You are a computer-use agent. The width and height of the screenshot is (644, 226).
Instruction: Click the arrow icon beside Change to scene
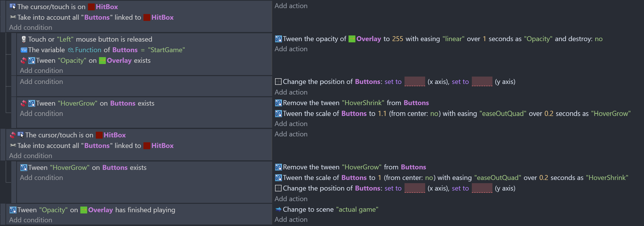[x=278, y=209]
